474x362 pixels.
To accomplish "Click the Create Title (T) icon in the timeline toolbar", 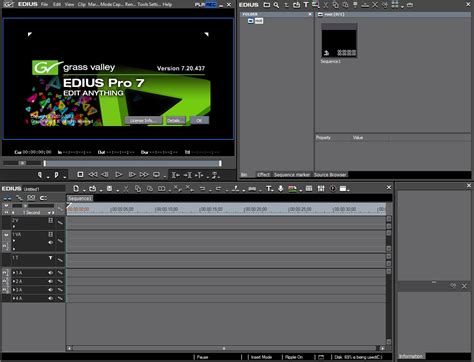I will click(x=269, y=189).
